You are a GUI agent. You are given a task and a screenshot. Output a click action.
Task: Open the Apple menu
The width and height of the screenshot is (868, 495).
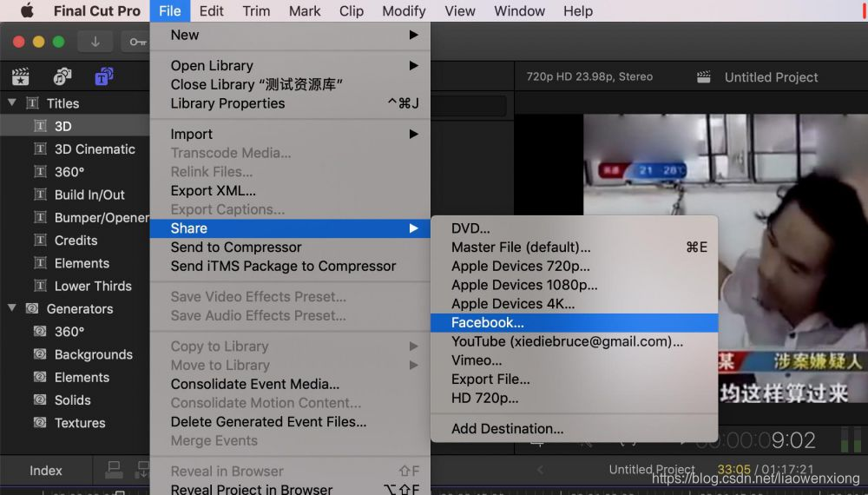[27, 11]
